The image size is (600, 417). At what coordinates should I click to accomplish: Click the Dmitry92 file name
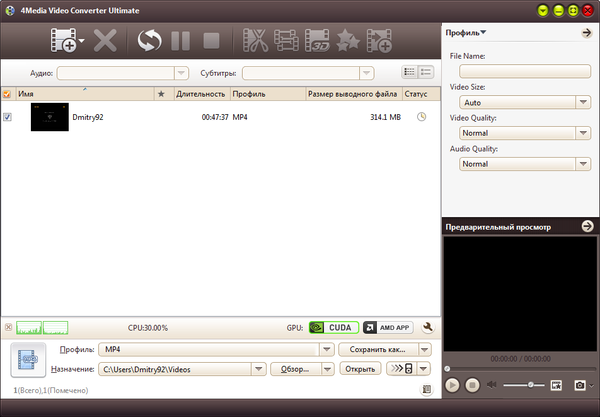(x=88, y=117)
